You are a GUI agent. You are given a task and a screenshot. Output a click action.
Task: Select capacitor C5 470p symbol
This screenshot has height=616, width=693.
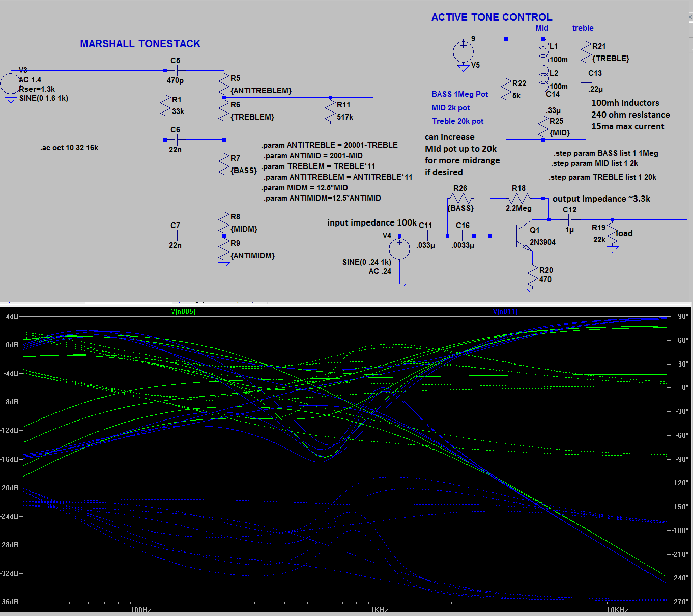coord(176,71)
